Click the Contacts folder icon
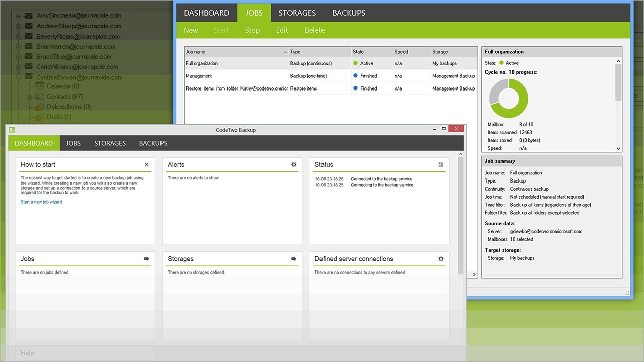644x362 pixels. pyautogui.click(x=39, y=97)
